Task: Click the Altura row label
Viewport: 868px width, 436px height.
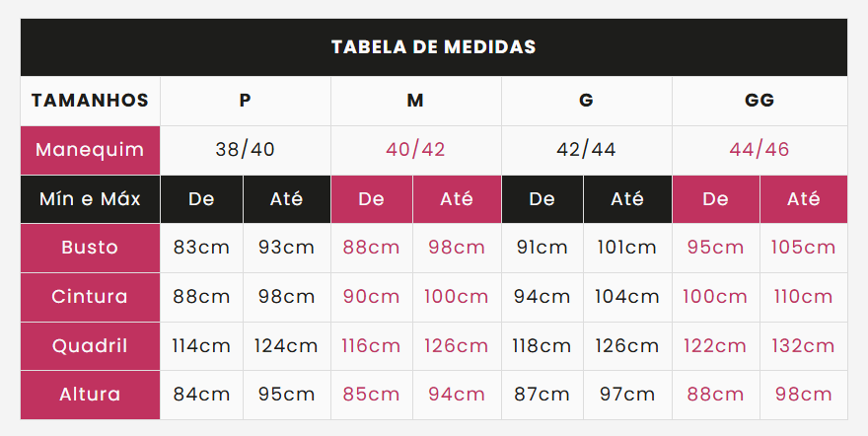Action: (90, 395)
